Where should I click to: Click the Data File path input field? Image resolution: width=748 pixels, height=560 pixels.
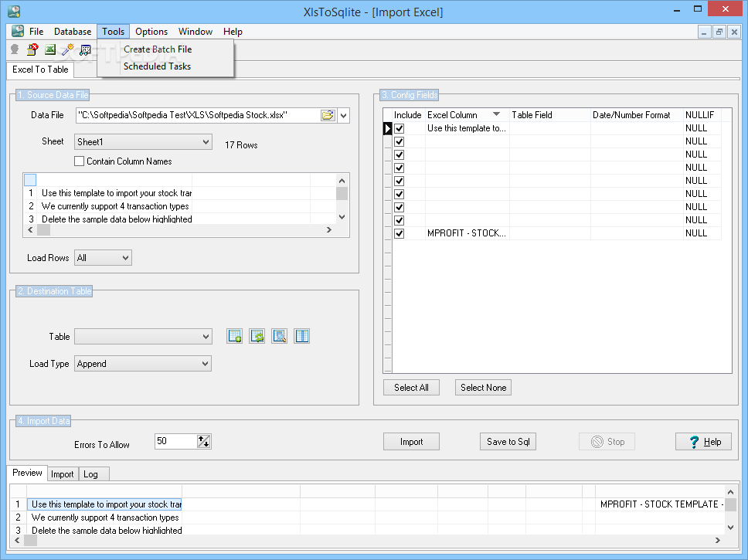(198, 115)
